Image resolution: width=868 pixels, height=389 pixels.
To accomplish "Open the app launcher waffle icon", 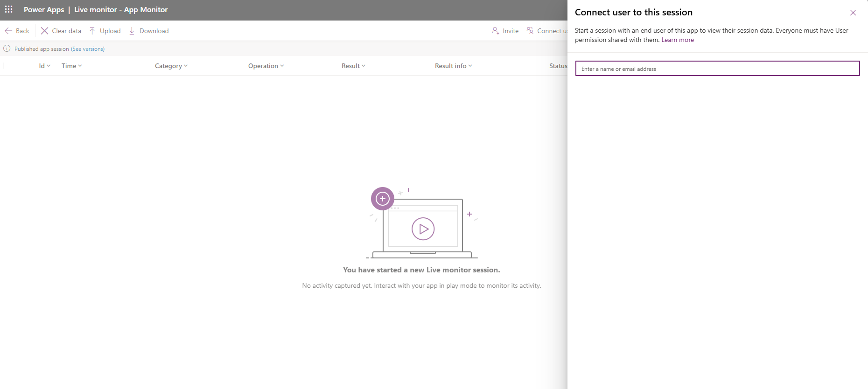I will coord(9,9).
